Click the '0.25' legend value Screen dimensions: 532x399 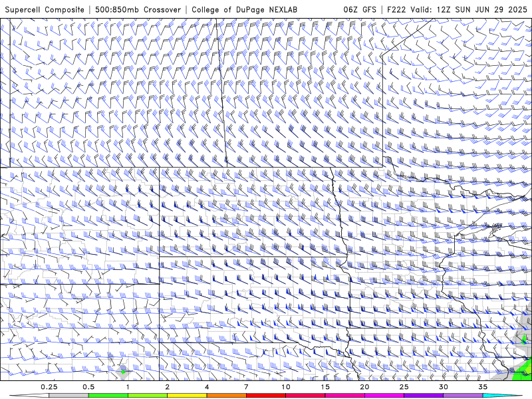coord(49,387)
